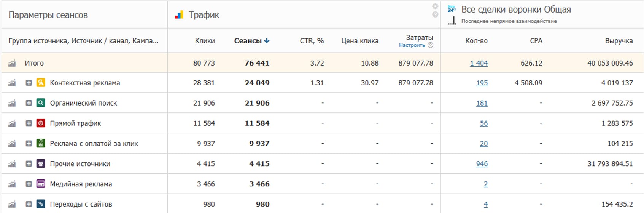This screenshot has height=213, width=644.
Task: Open the 1 404 total deals link
Action: point(479,63)
